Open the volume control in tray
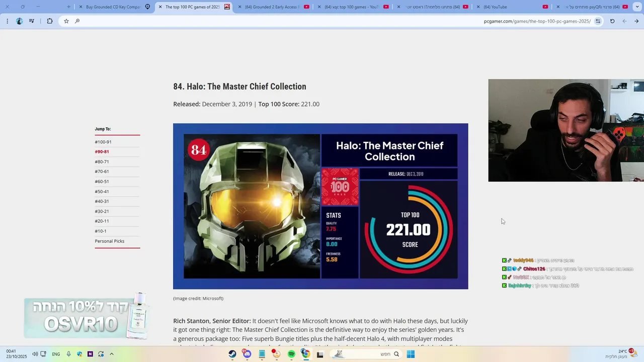The image size is (644, 362). click(35, 354)
